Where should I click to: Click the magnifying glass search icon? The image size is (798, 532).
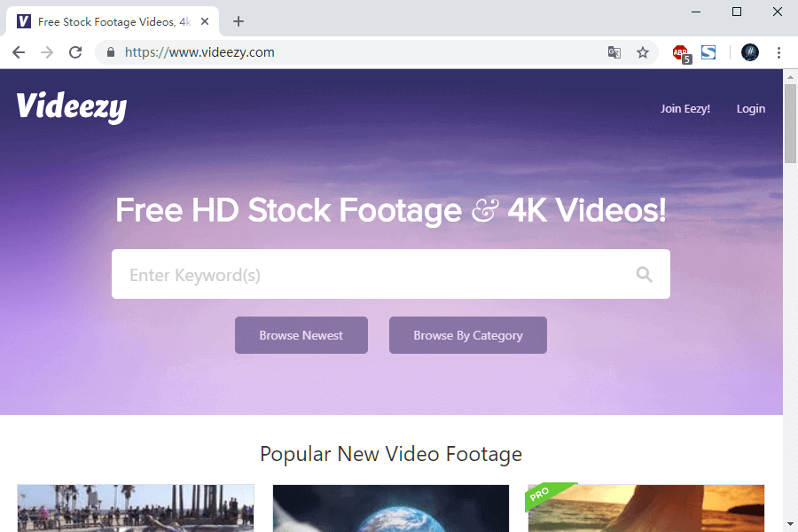click(x=644, y=275)
